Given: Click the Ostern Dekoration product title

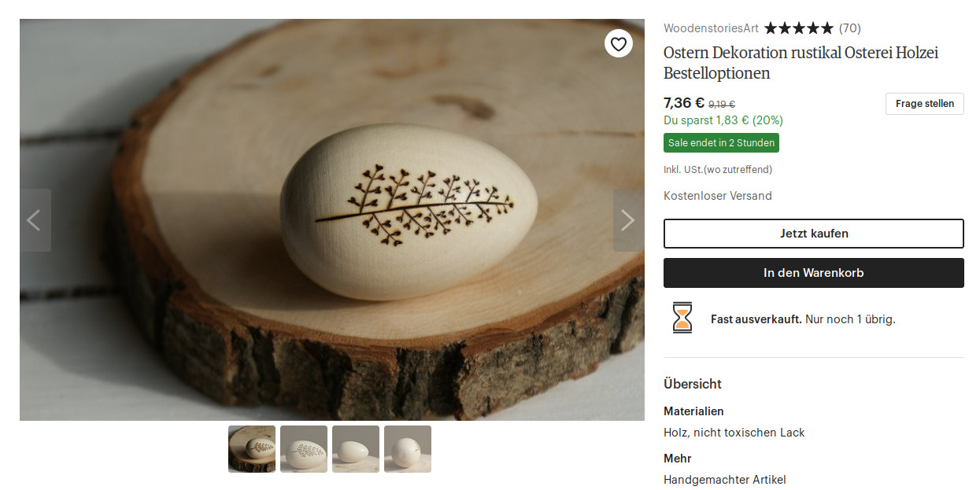Looking at the screenshot, I should (x=801, y=63).
